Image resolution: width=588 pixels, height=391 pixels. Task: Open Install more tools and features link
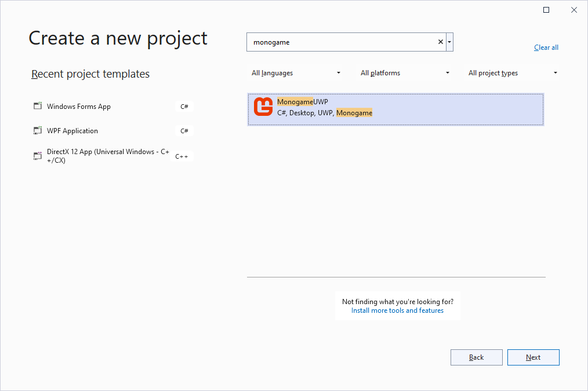pyautogui.click(x=397, y=310)
